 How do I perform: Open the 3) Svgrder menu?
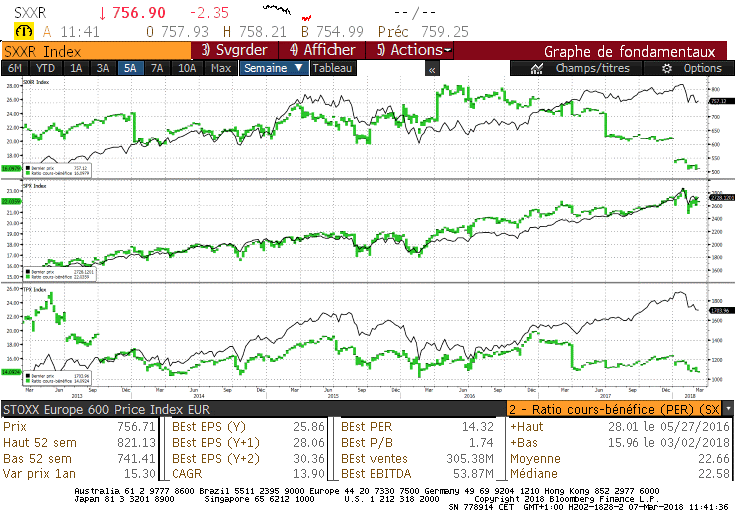click(x=235, y=50)
